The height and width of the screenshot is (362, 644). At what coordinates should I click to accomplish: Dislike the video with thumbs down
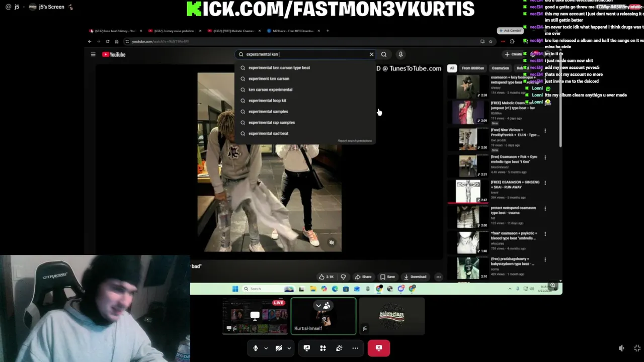pos(343,277)
